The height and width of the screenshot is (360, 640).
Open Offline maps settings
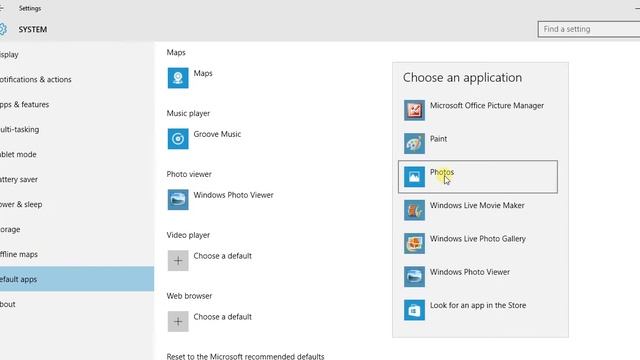(x=77, y=254)
